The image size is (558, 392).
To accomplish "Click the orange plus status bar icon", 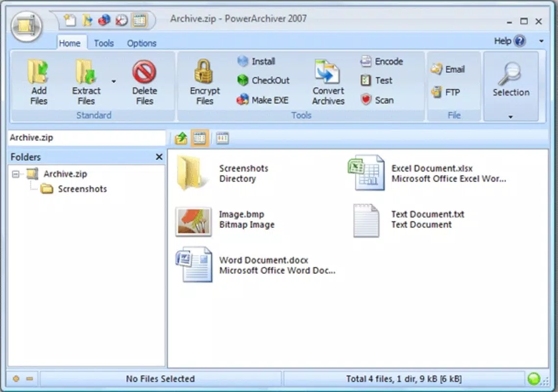I will (16, 379).
